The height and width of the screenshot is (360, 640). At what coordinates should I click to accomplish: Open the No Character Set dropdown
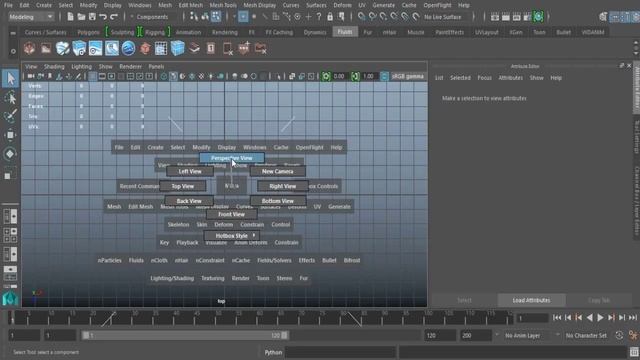coord(587,335)
